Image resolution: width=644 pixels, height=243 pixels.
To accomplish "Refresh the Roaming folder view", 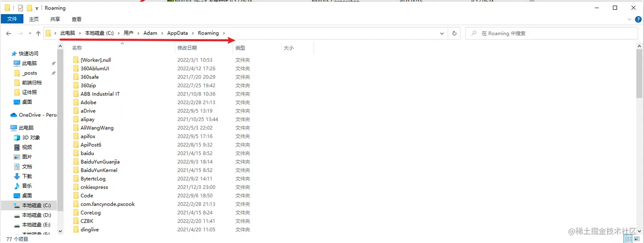I will tap(454, 33).
